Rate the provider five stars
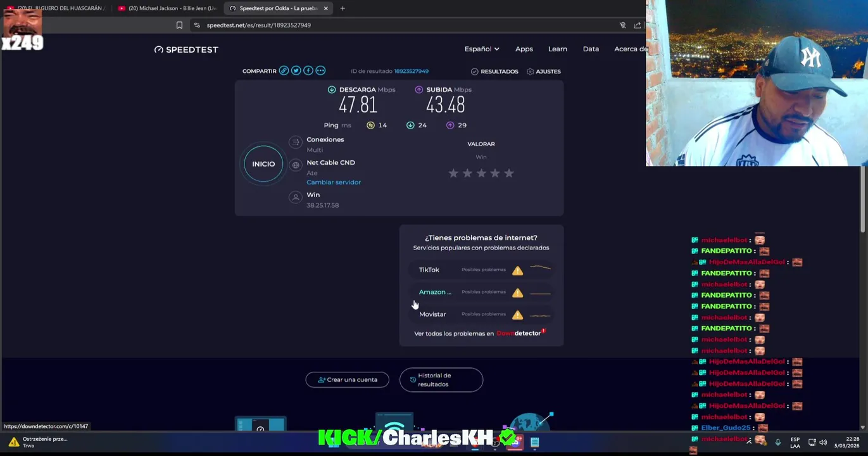Viewport: 868px width, 456px height. 509,173
